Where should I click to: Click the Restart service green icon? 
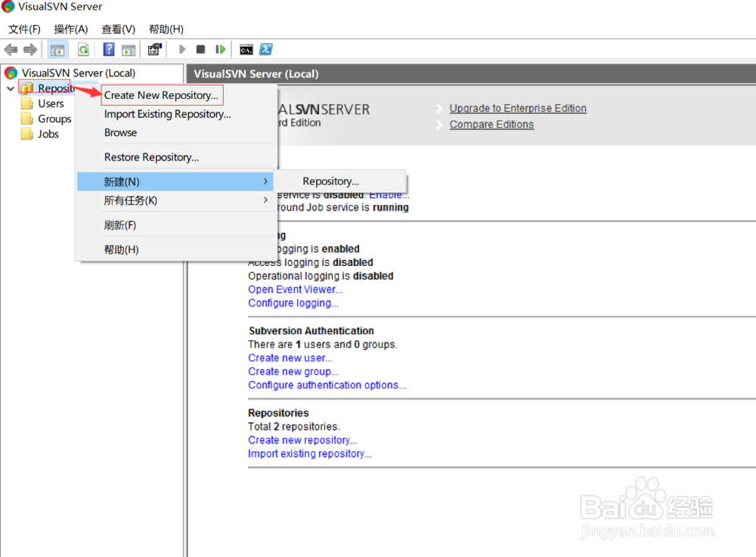point(220,50)
